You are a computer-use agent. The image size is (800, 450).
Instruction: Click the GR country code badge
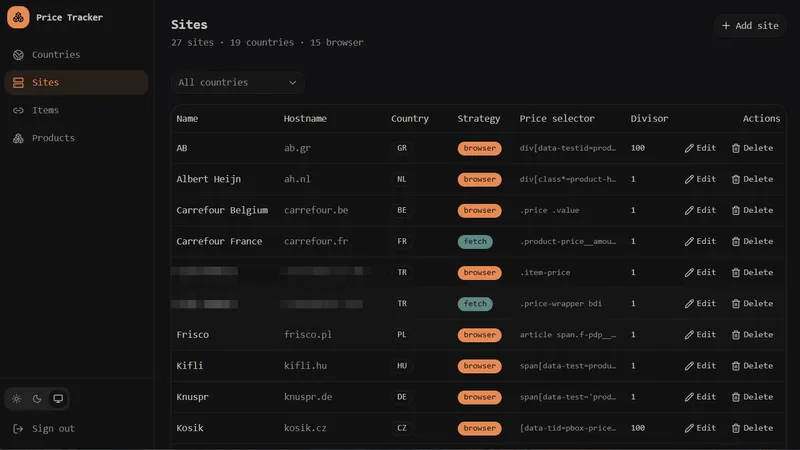402,148
